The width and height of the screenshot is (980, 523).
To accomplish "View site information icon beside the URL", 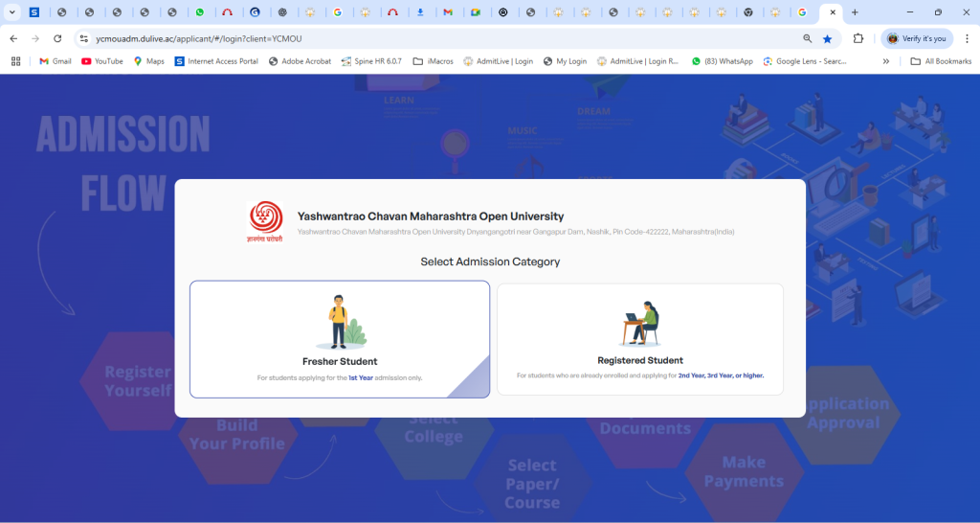I will coord(83,38).
